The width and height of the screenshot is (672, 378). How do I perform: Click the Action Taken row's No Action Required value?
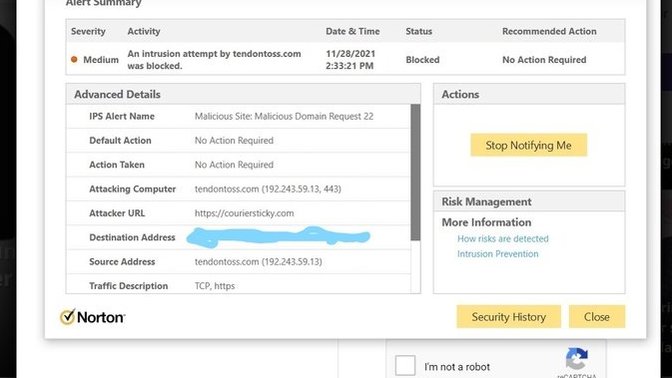pyautogui.click(x=234, y=165)
